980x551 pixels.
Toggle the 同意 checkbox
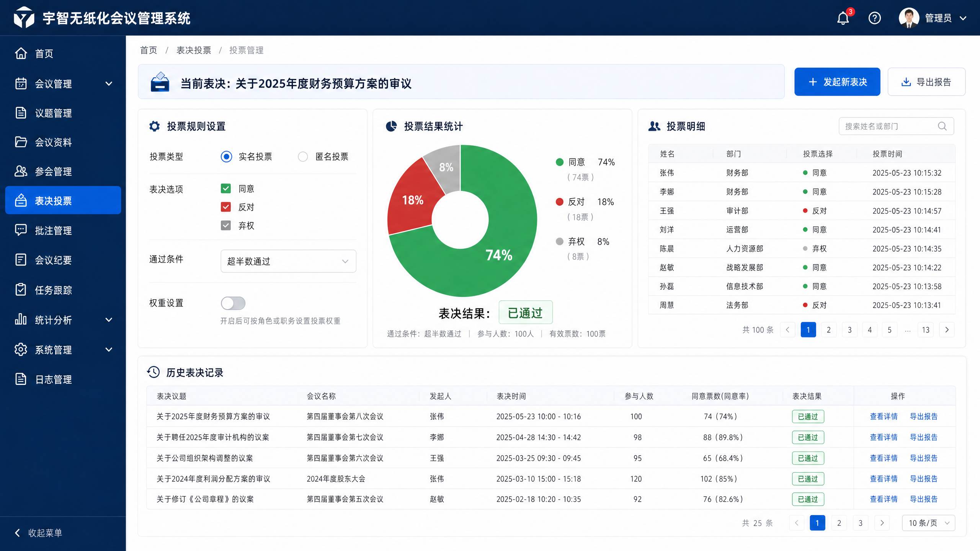226,189
